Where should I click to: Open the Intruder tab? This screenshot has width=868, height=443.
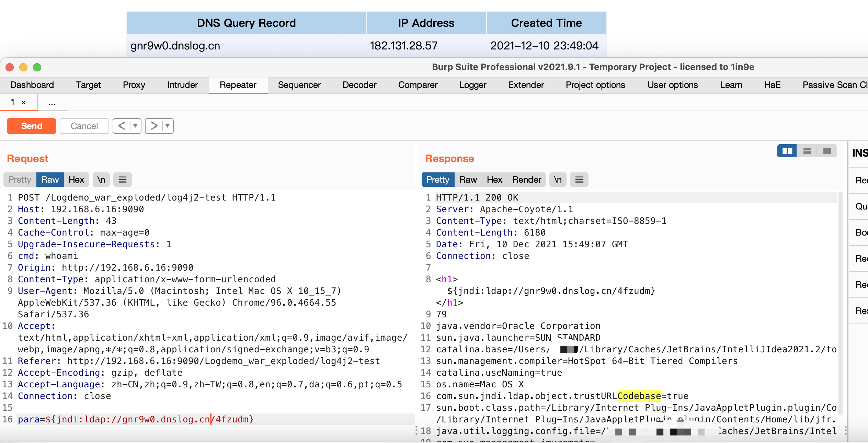point(183,85)
